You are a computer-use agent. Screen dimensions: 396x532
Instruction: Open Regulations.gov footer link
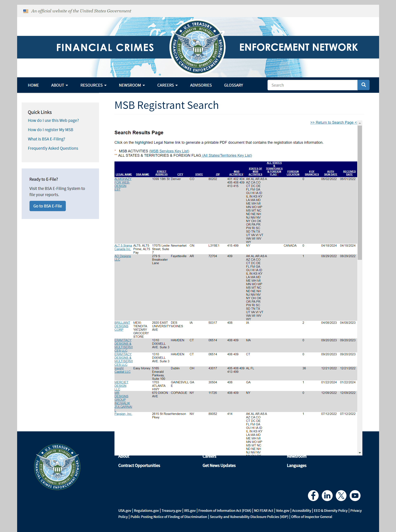(146, 510)
